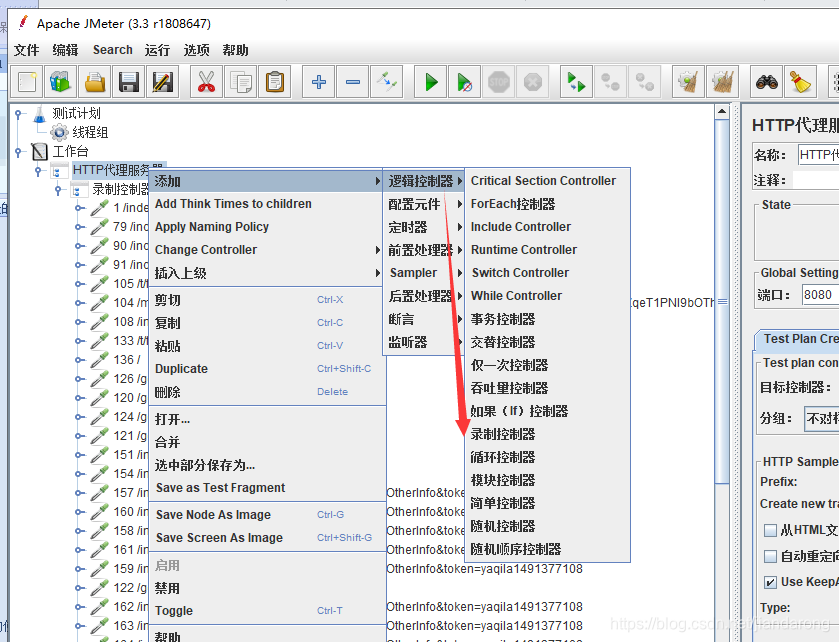Open the Change Controller submenu

pos(266,250)
